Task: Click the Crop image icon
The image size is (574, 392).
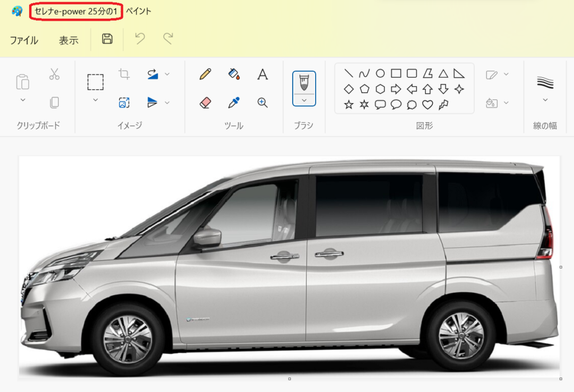Action: tap(124, 74)
